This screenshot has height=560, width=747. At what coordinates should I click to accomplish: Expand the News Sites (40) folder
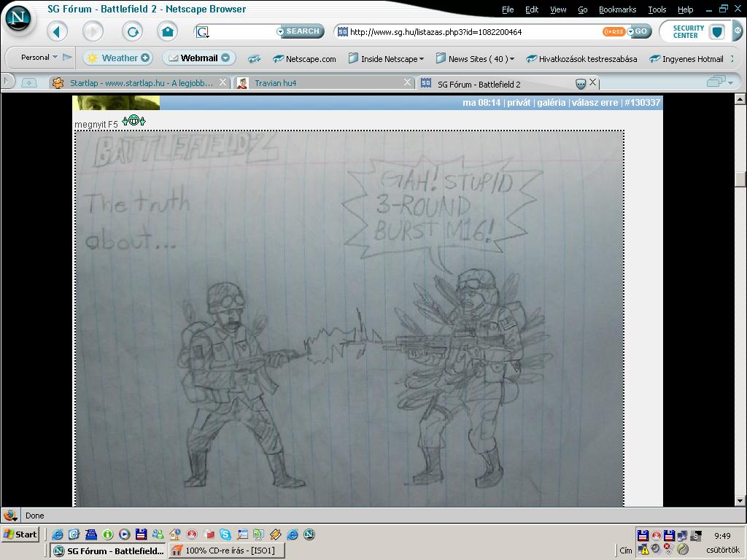coord(475,59)
